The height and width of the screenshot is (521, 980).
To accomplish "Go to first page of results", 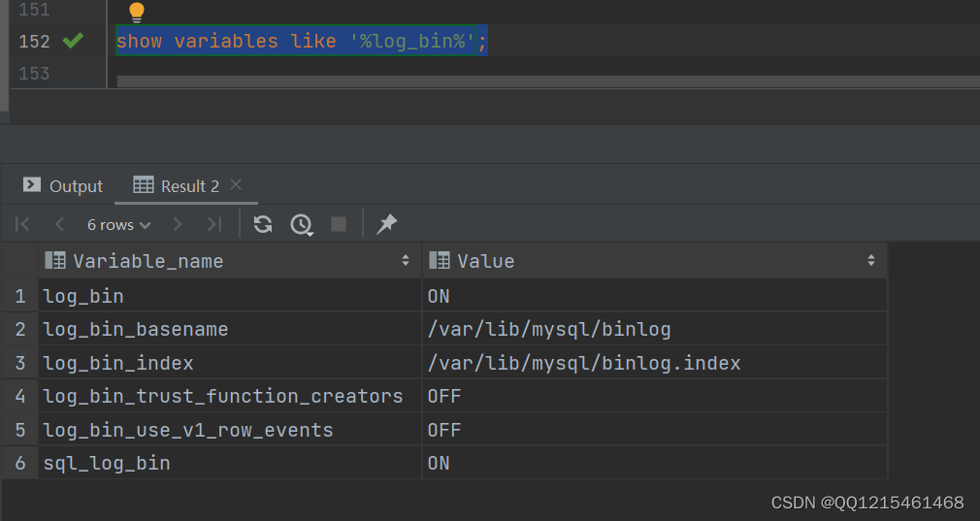I will click(22, 224).
